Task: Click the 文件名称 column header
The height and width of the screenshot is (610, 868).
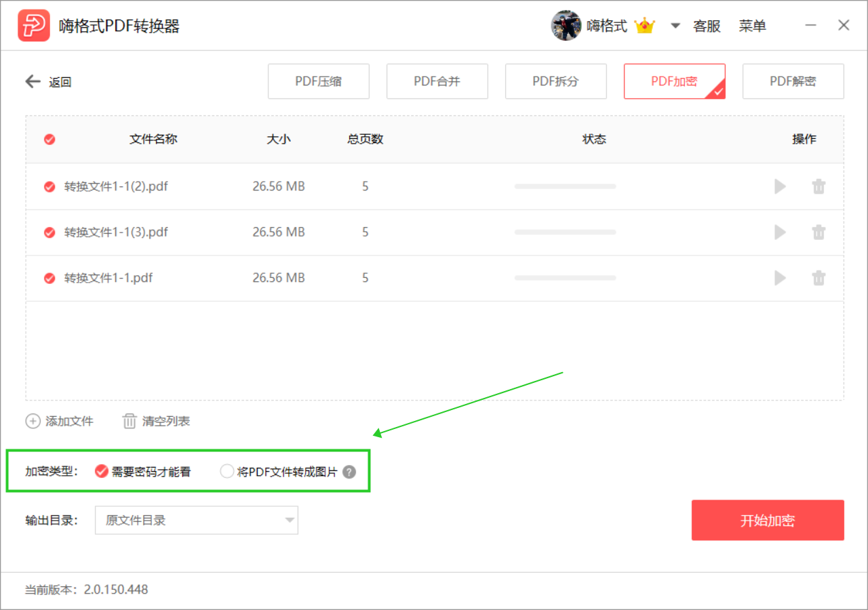Action: [153, 139]
